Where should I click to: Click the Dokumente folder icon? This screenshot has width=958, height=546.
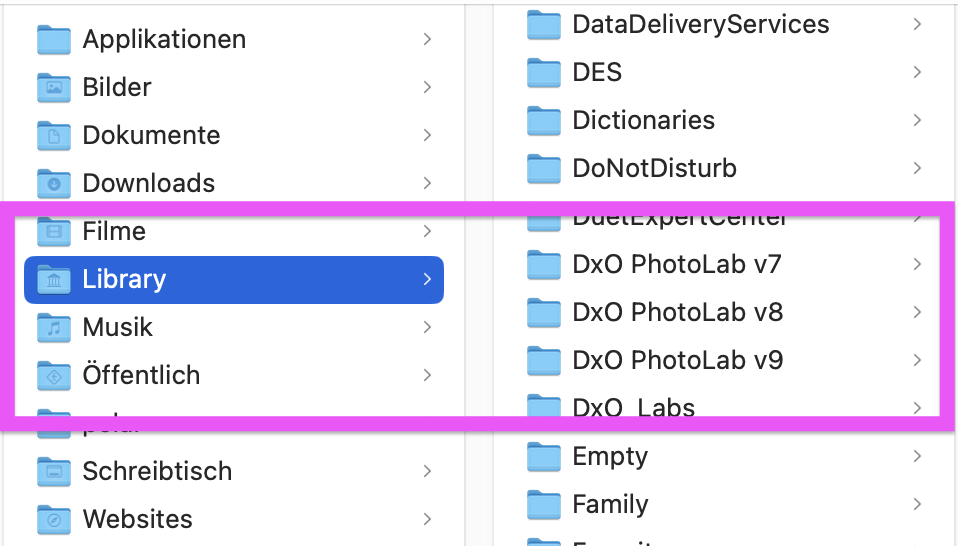[54, 135]
